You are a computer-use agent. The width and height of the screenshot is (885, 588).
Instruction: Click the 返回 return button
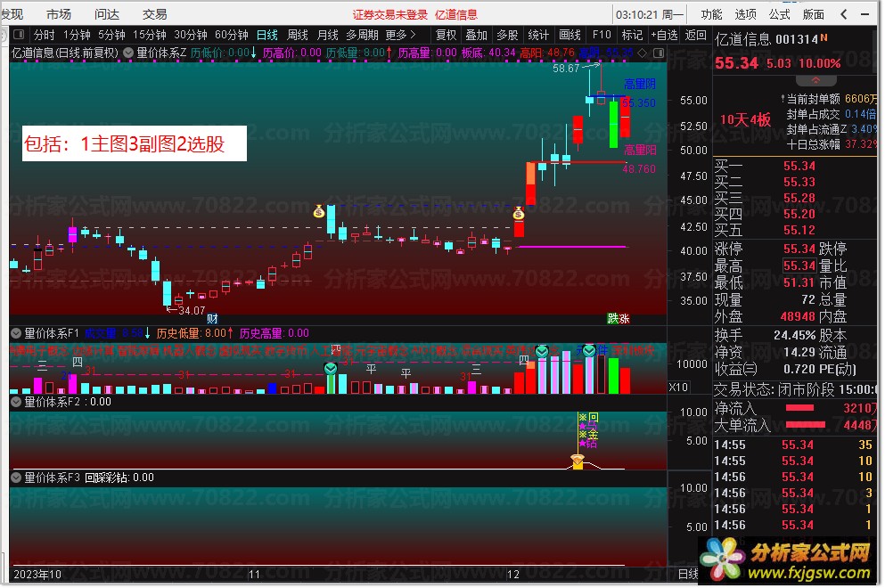(x=695, y=35)
